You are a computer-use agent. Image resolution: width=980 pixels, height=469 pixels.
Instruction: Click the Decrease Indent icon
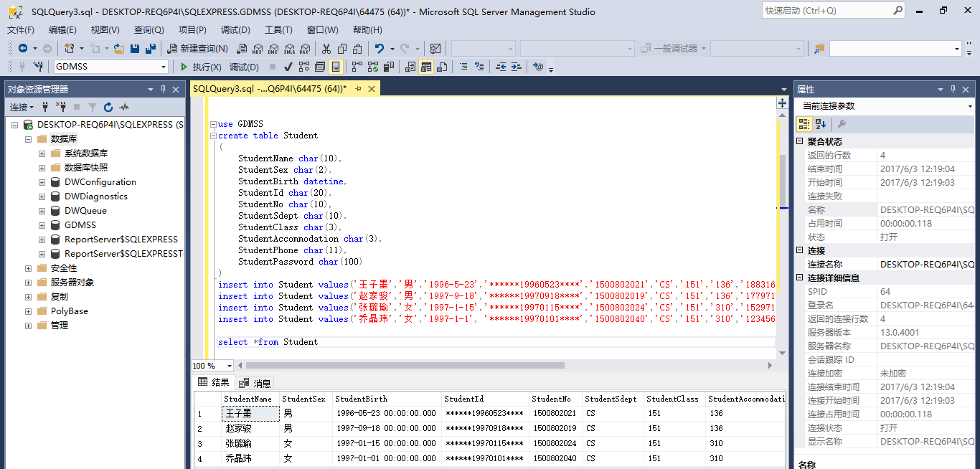500,67
